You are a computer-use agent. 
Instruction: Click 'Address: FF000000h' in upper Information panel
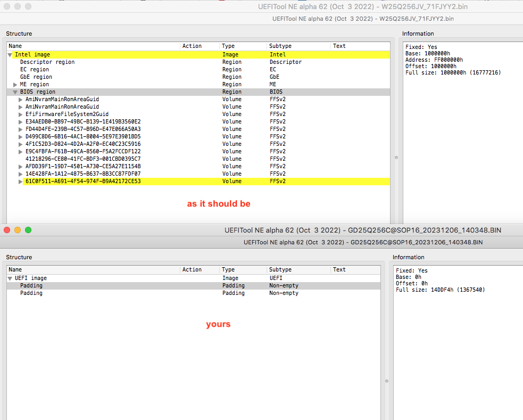[x=434, y=60]
